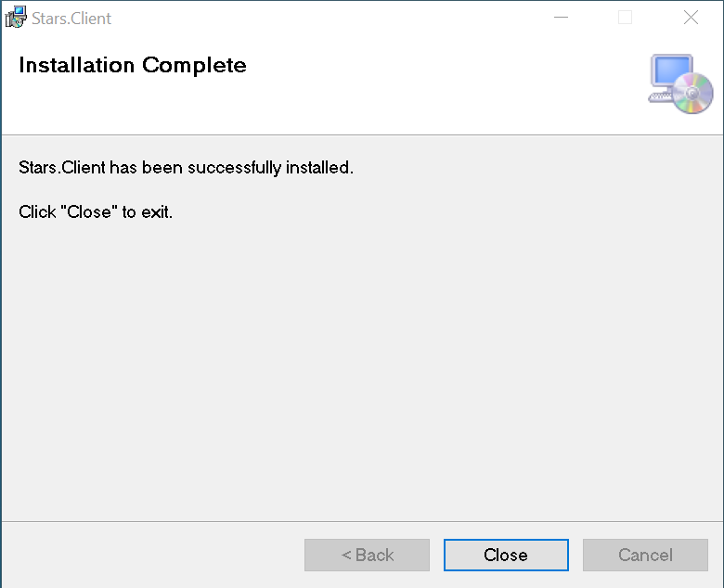Click blank space in the white header banner
The height and width of the screenshot is (588, 724).
(446, 83)
